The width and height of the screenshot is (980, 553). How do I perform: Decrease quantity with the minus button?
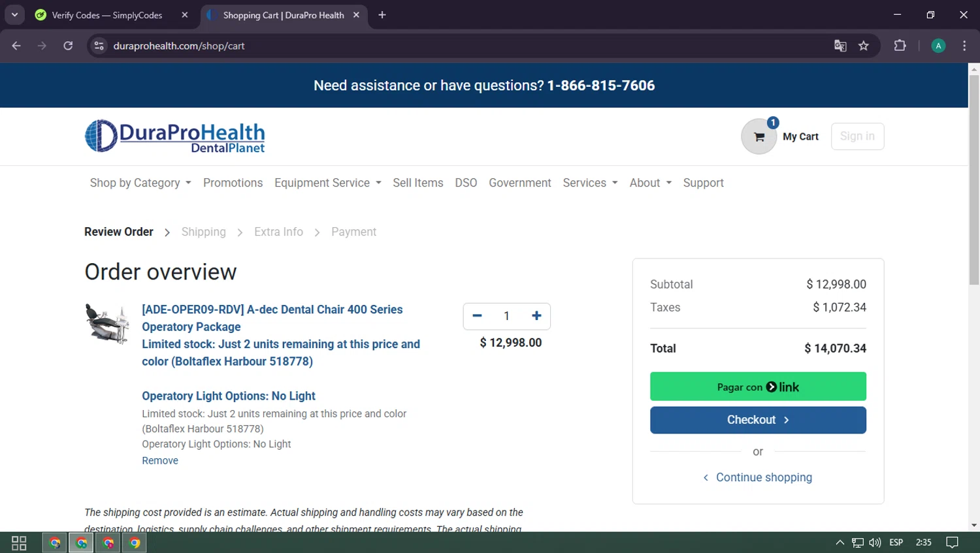pyautogui.click(x=477, y=316)
